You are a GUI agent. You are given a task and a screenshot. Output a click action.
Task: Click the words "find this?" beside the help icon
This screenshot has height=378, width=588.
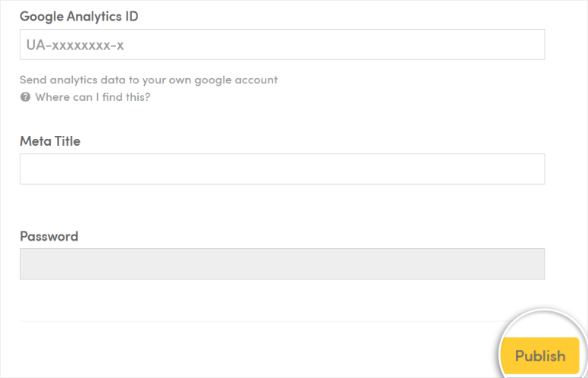click(126, 97)
